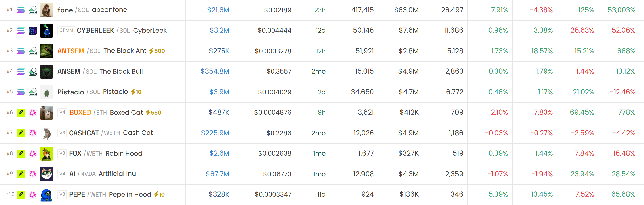Click the Raydium exchange icon in the CYBERLEEK row
This screenshot has height=205, width=644.
(33, 30)
